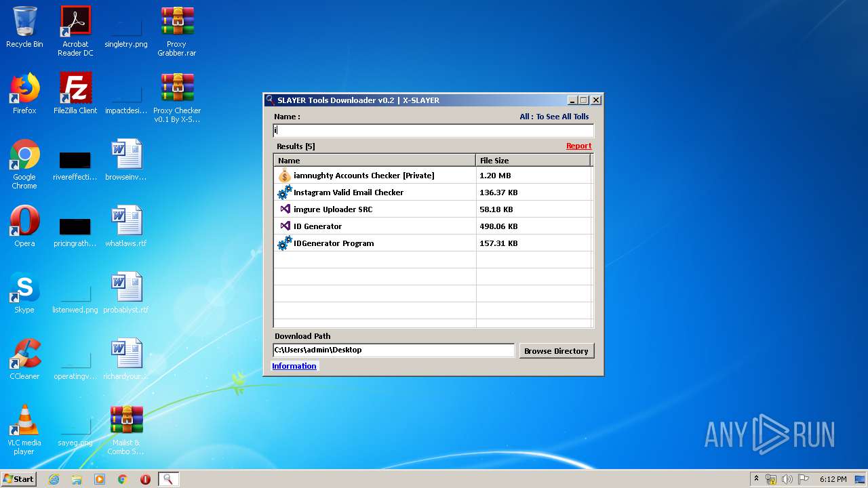Screen dimensions: 868x488
Task: Click Chrome icon in the taskbar
Action: click(x=123, y=479)
